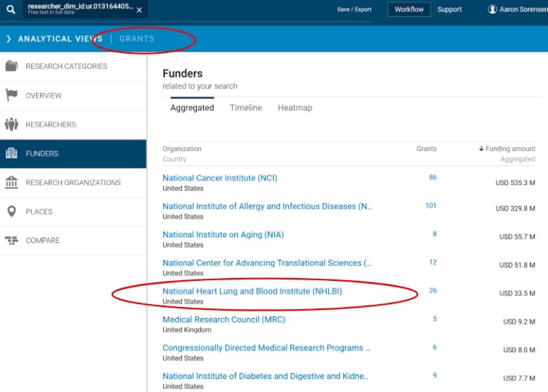Open Research Categories folder icon
The width and height of the screenshot is (548, 392).
tap(12, 67)
